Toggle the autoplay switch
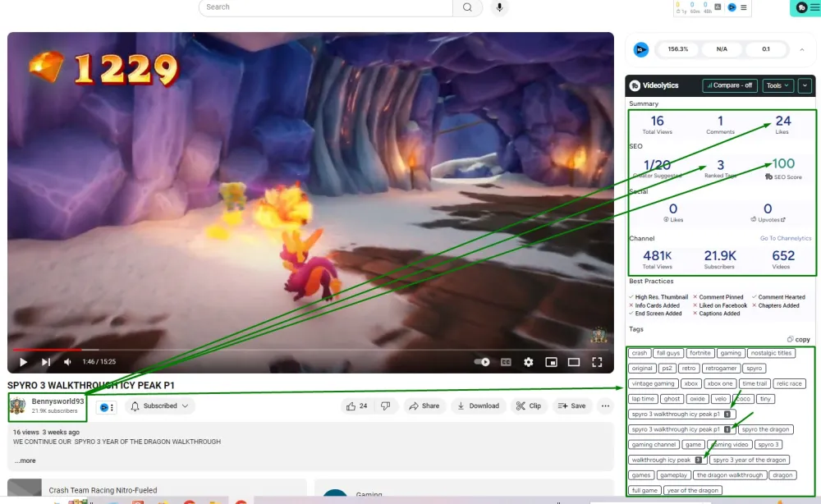 (482, 362)
